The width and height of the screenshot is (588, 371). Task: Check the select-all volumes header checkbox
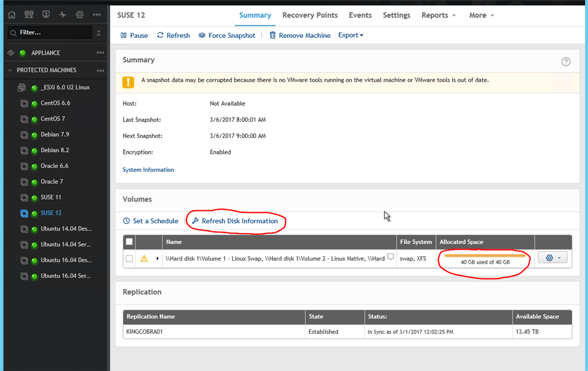click(129, 241)
